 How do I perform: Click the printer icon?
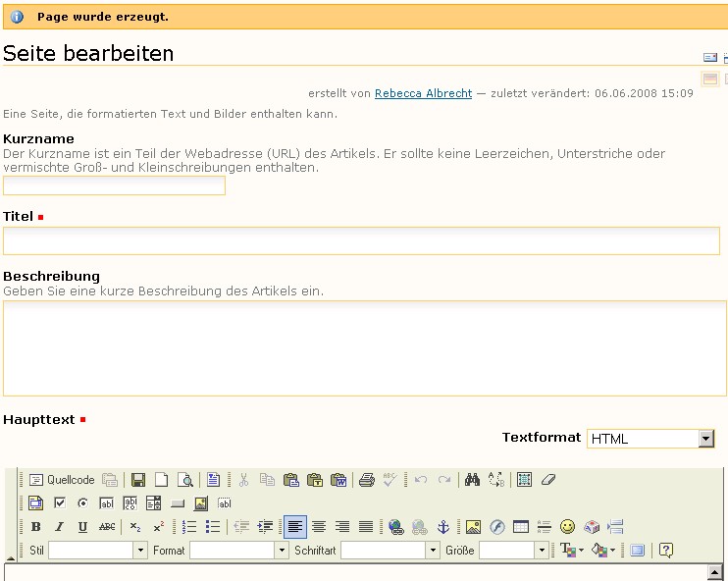tap(366, 480)
